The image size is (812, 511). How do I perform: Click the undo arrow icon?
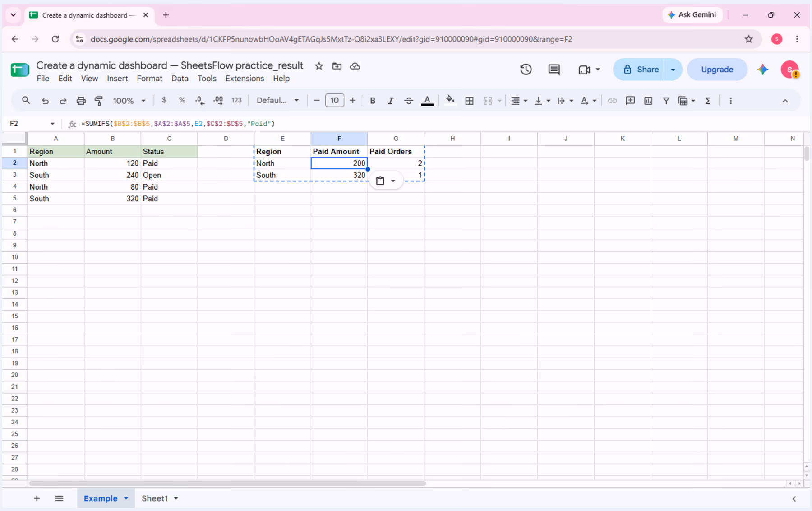tap(45, 101)
